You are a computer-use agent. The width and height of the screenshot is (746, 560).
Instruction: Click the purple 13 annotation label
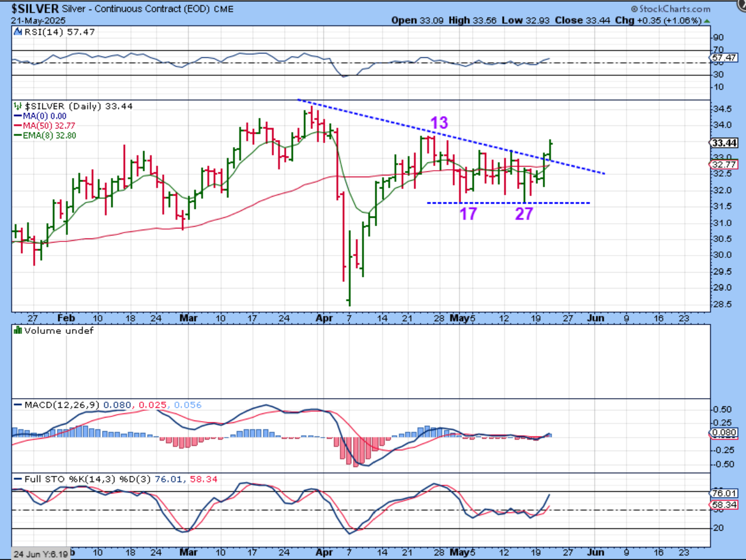439,123
